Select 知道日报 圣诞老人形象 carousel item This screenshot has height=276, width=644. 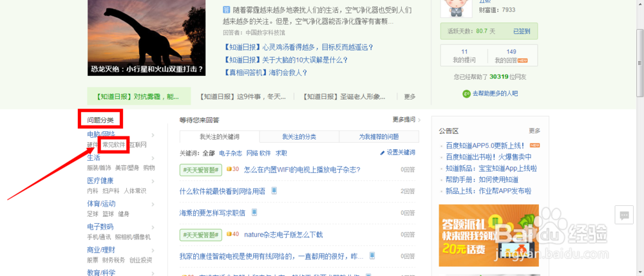click(x=344, y=97)
